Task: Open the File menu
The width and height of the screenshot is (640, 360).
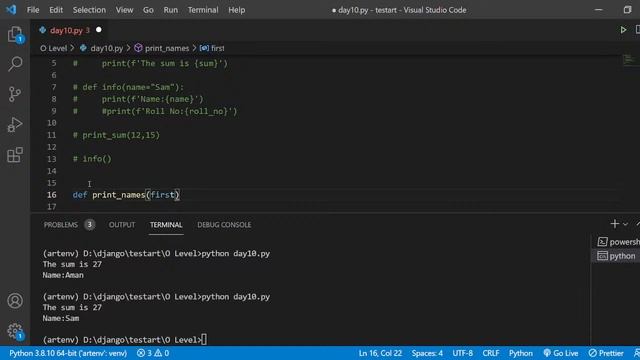Action: tap(33, 10)
